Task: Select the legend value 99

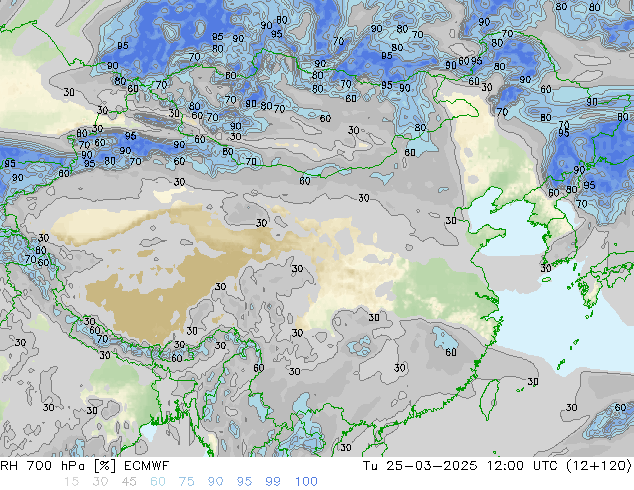Action: 273,482
